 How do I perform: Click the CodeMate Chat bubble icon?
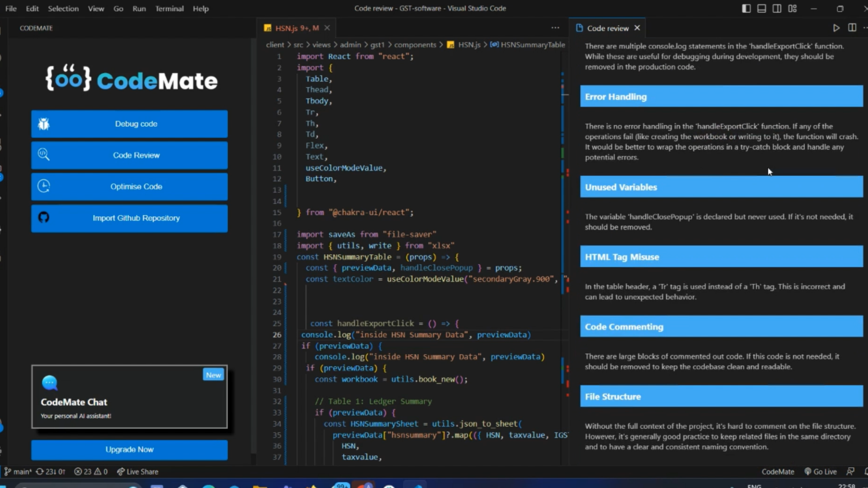pos(50,383)
